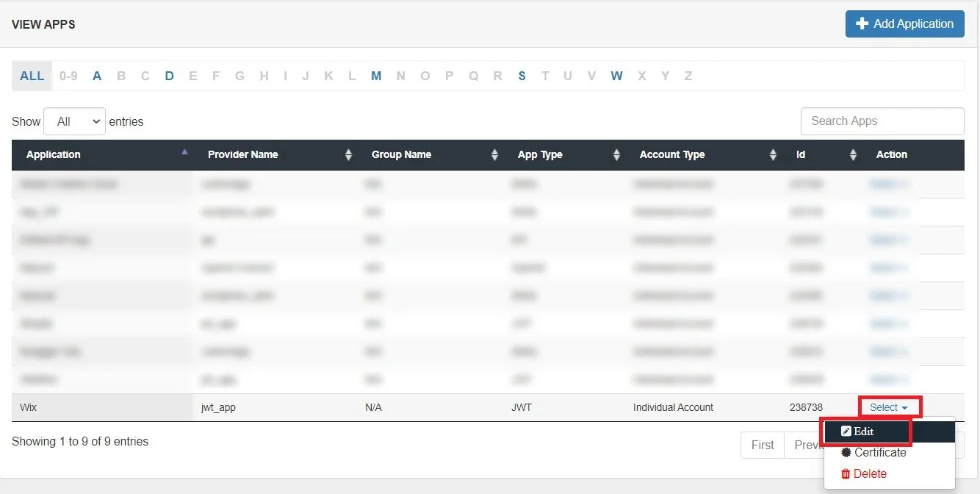This screenshot has width=980, height=494.
Task: Open the Show entries dropdown
Action: pos(73,121)
